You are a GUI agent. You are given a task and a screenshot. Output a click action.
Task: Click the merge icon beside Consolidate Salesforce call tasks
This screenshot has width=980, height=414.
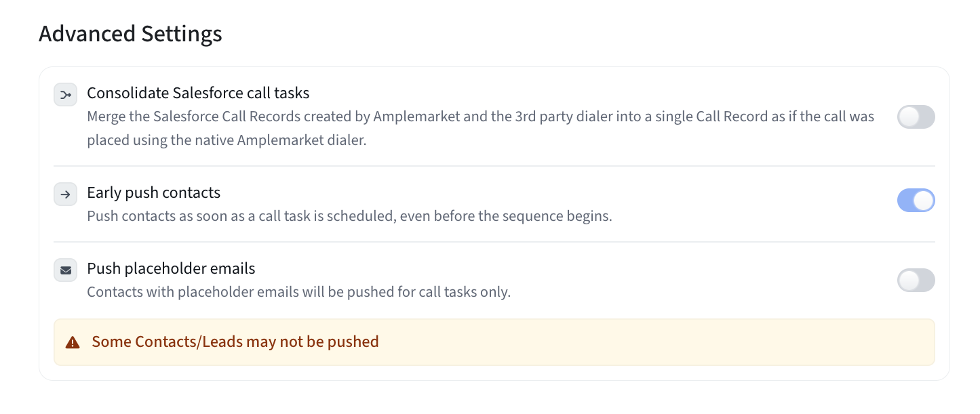65,95
